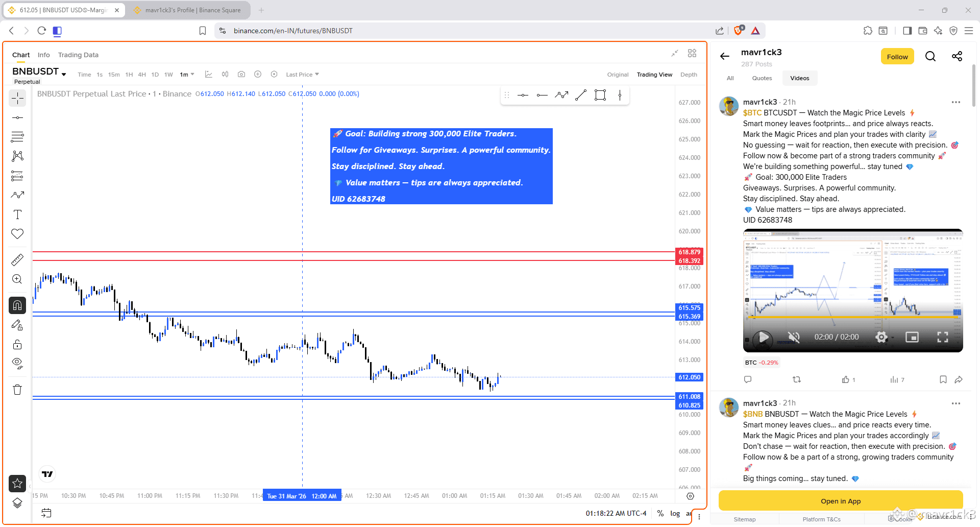The image size is (980, 527).
Task: Open the chart indicators icon
Action: pos(209,75)
